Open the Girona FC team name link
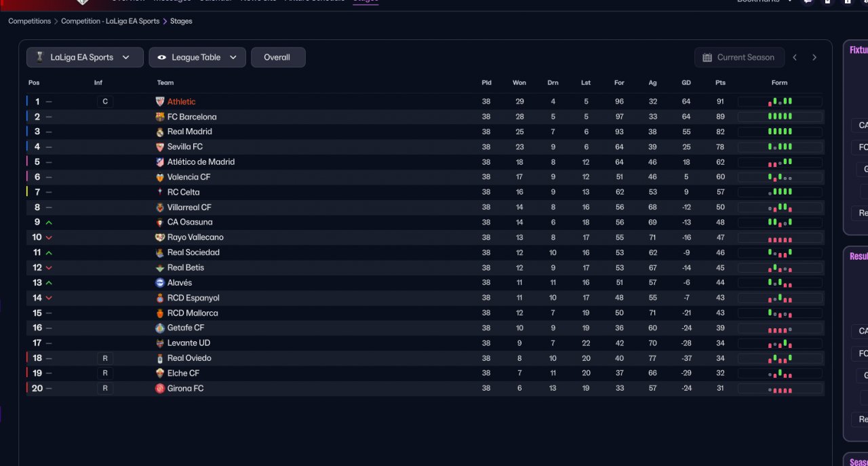868x466 pixels. pos(185,388)
